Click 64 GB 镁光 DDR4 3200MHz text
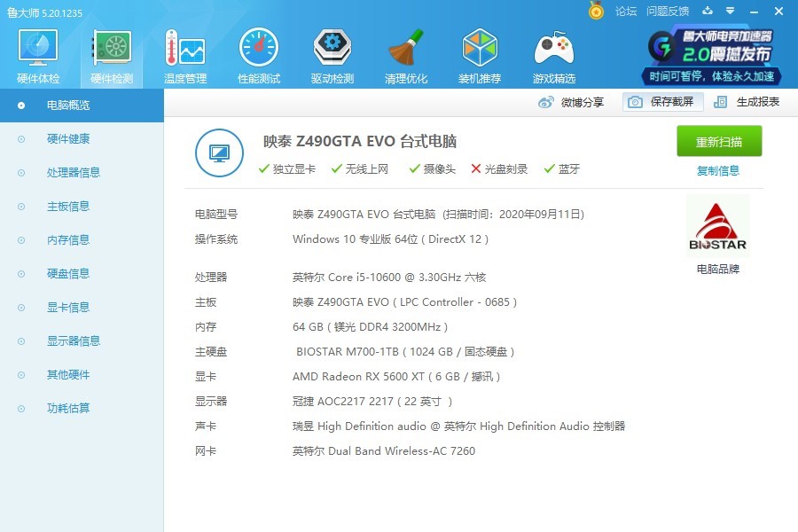798x532 pixels. [x=370, y=327]
